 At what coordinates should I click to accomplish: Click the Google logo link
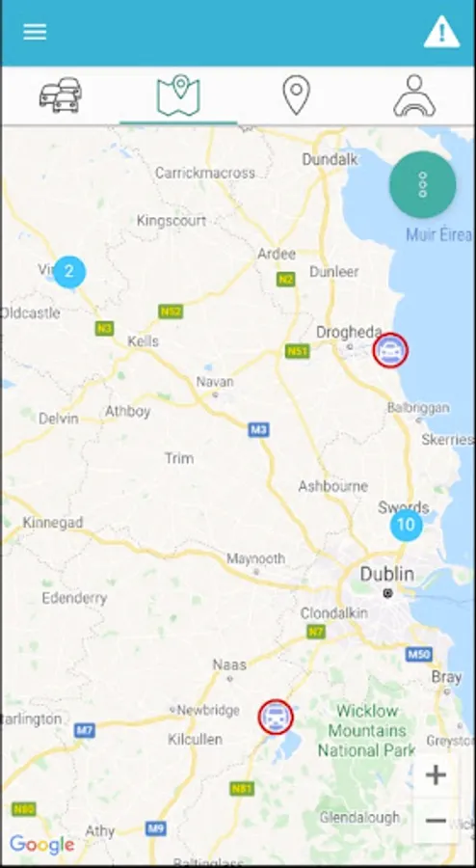pos(42,845)
